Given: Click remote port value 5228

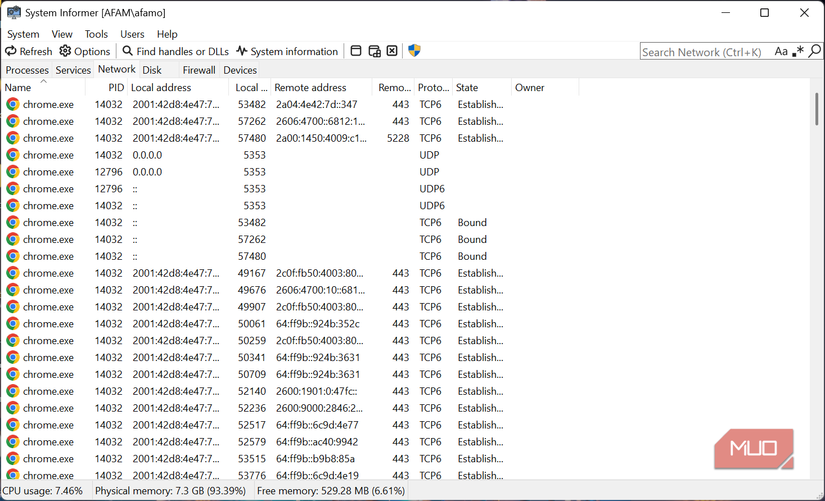Looking at the screenshot, I should 398,138.
